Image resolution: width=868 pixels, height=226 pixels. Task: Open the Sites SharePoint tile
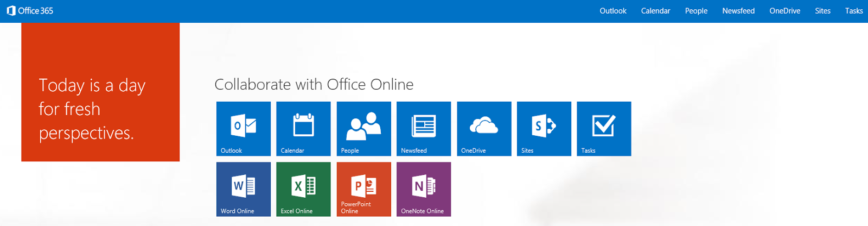(x=544, y=129)
